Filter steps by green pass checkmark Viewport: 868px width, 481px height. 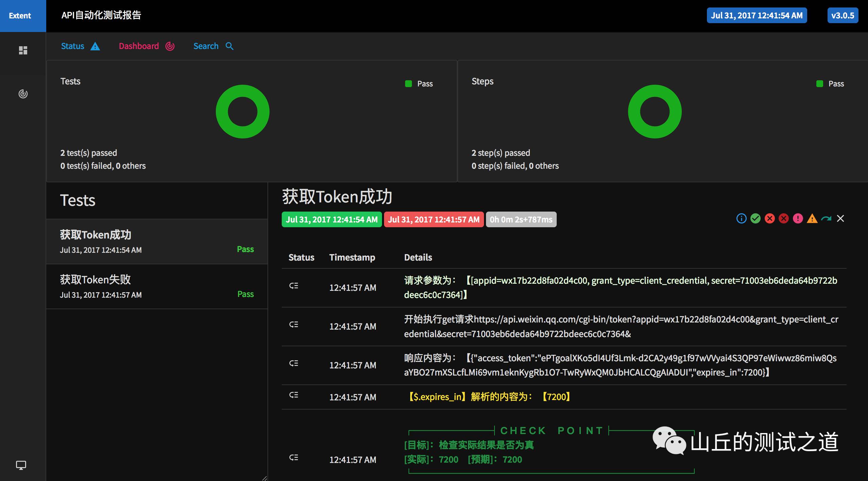[756, 218]
